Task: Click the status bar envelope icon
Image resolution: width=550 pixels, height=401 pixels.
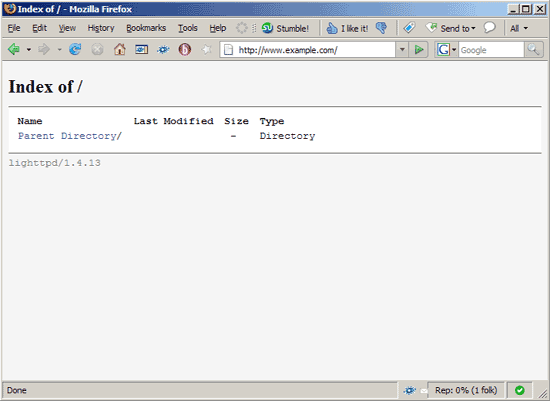Action: tap(424, 391)
